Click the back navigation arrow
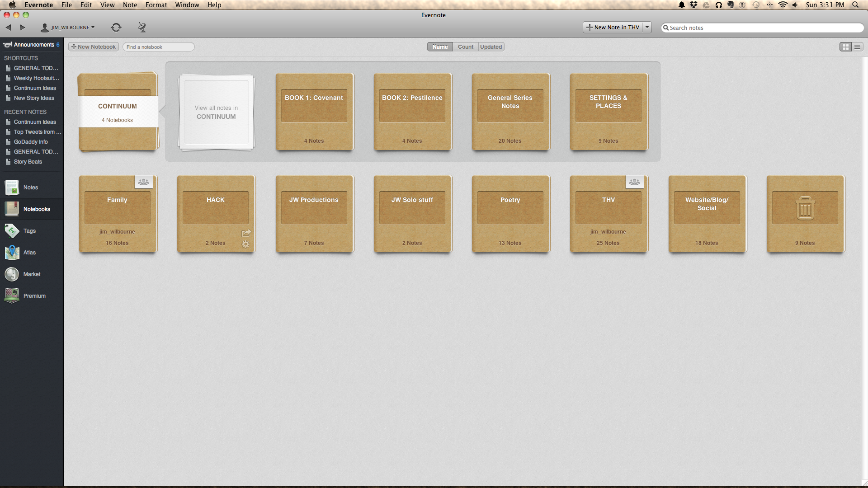The height and width of the screenshot is (488, 868). pos(8,28)
